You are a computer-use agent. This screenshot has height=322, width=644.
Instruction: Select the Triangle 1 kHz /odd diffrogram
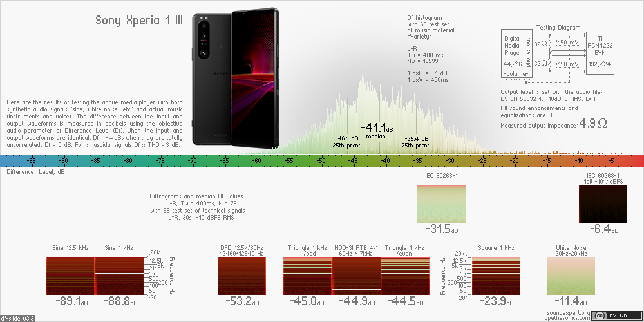point(308,276)
